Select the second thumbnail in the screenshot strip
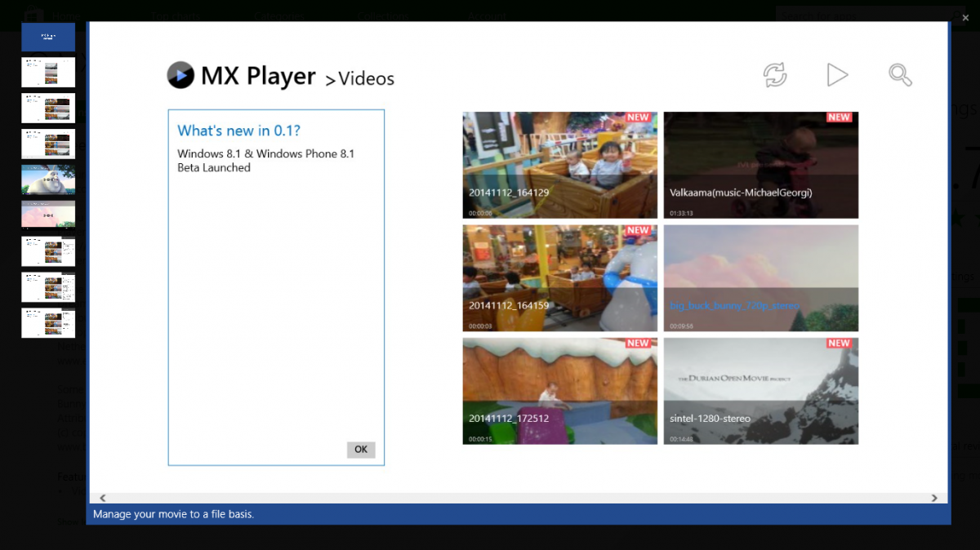Viewport: 980px width, 550px height. click(48, 72)
